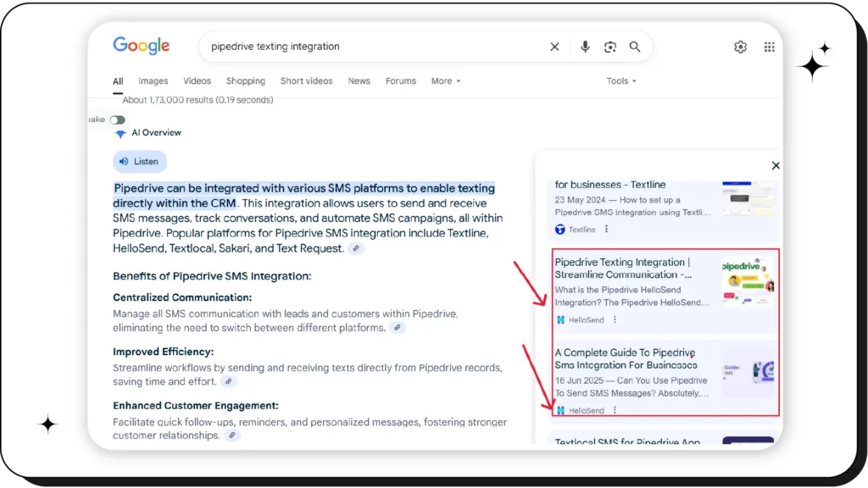Screen dimensions: 868x488
Task: Switch to the News tab
Action: (359, 80)
